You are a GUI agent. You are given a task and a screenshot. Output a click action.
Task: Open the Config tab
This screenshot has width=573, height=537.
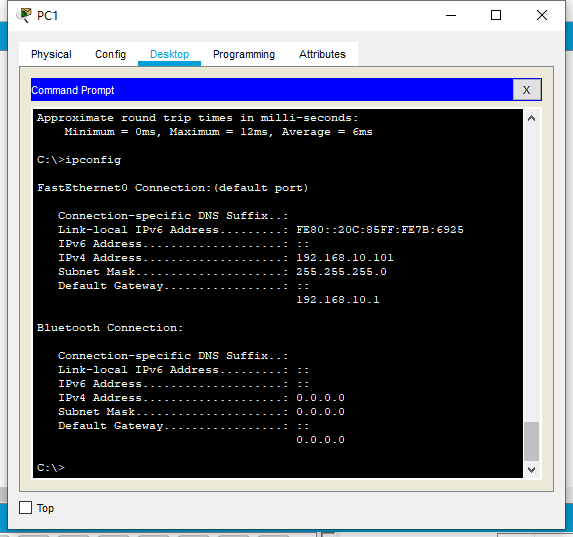pos(110,54)
